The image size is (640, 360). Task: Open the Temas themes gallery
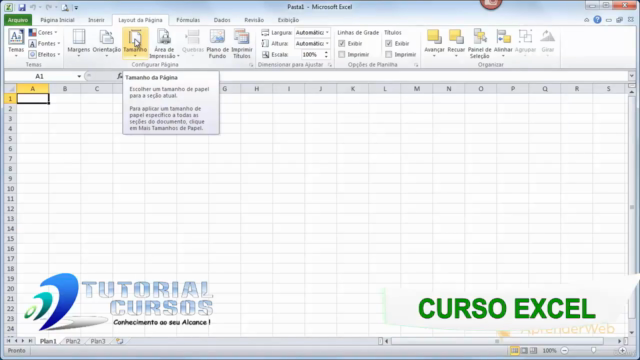tap(16, 43)
